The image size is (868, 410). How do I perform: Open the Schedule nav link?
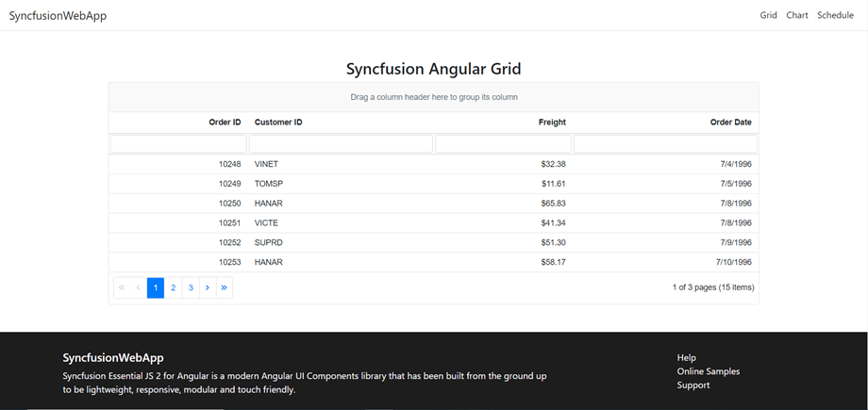[x=835, y=15]
